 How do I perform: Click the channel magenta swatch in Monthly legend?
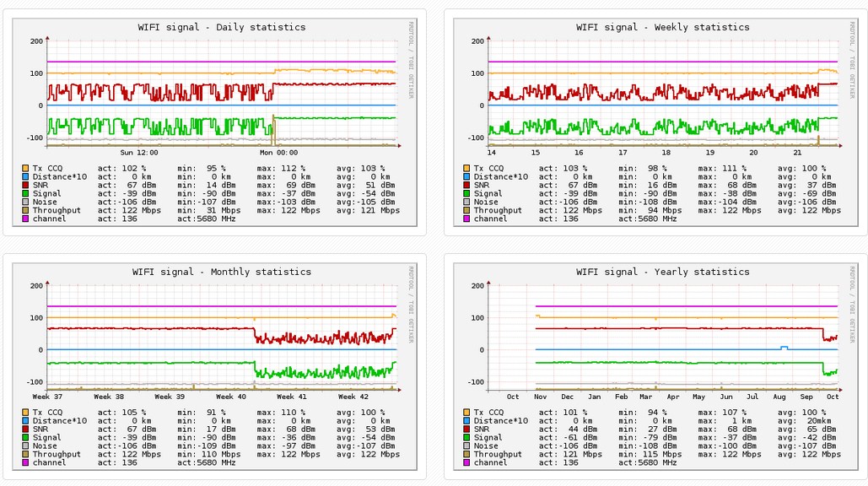pos(25,462)
